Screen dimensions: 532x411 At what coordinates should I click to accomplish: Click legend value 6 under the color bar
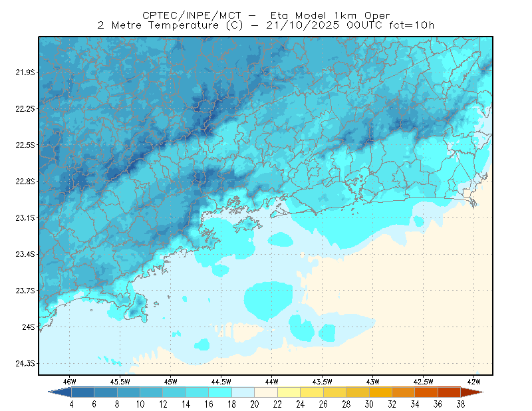(x=94, y=404)
